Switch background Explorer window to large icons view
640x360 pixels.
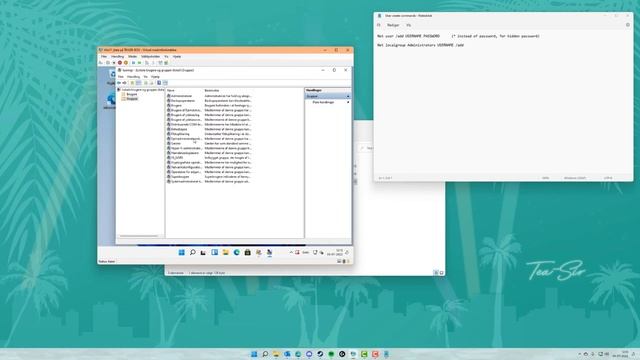pos(441,273)
